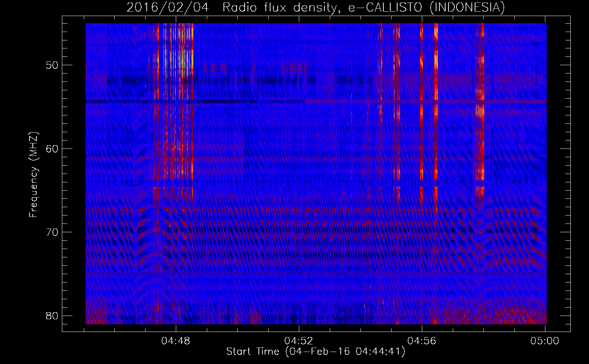Click the "Start Time (04-Feb-16 04:44:41)" axis label
This screenshot has height=364, width=589.
click(x=316, y=352)
